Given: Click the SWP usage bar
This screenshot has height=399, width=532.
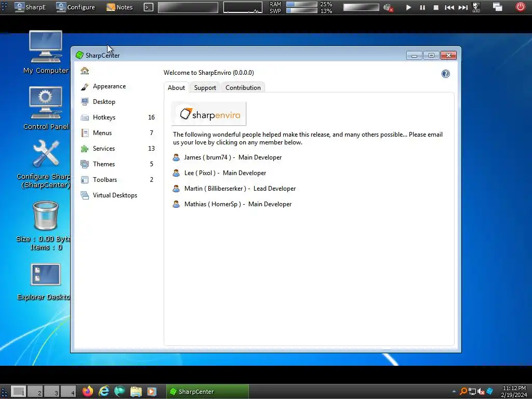Looking at the screenshot, I should (x=302, y=10).
